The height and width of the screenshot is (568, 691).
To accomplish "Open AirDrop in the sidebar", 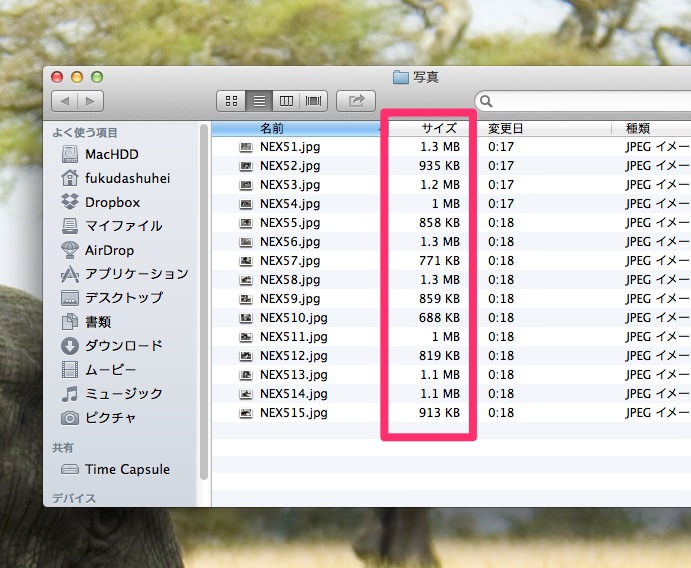I will (x=98, y=250).
